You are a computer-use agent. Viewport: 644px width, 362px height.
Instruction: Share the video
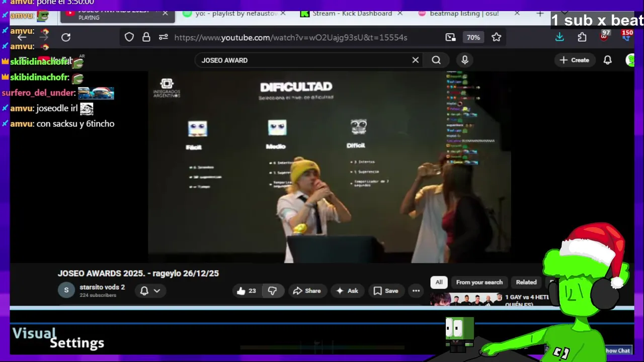tap(307, 291)
